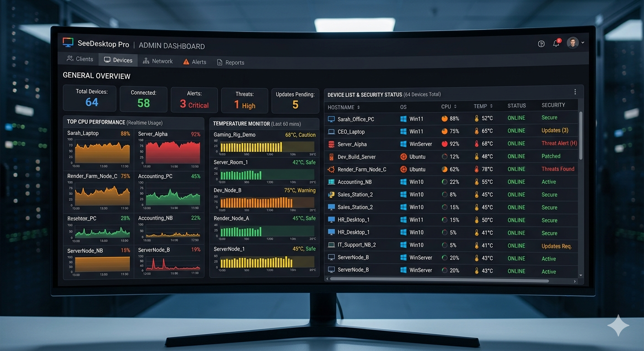
Task: Click the SECURITY column header
Action: [553, 105]
